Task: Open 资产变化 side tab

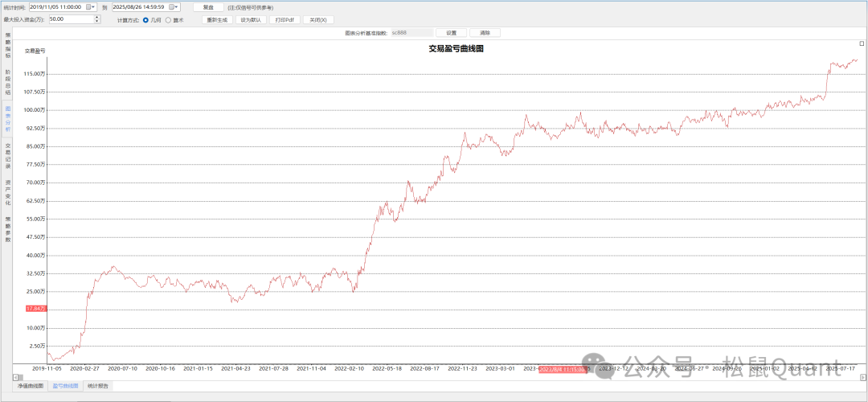Action: point(8,192)
